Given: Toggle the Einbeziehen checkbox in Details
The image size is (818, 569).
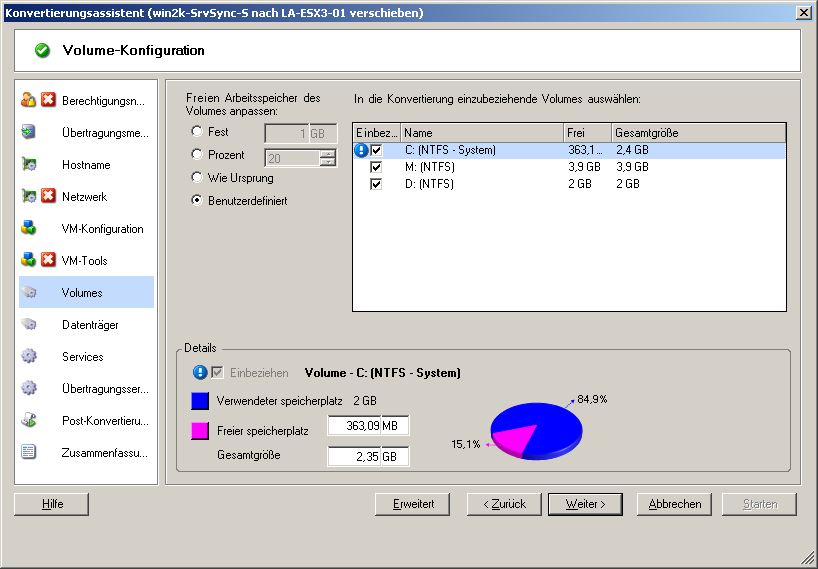Looking at the screenshot, I should (x=217, y=372).
